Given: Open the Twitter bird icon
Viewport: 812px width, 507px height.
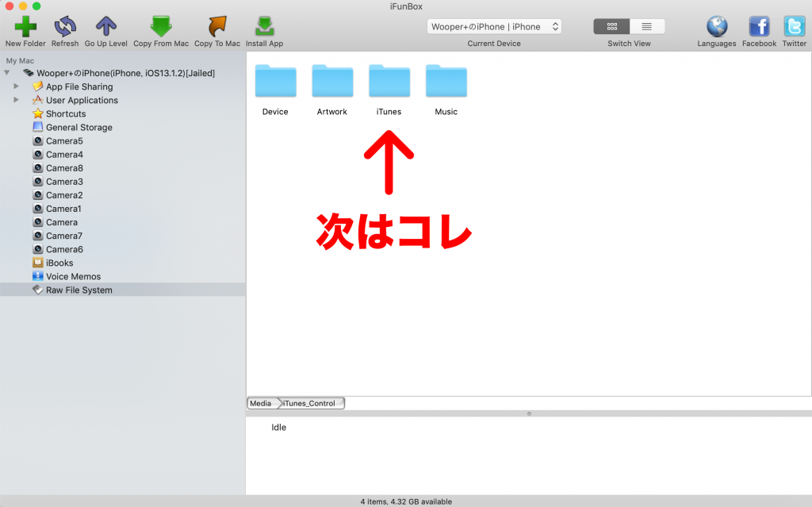Looking at the screenshot, I should 794,26.
